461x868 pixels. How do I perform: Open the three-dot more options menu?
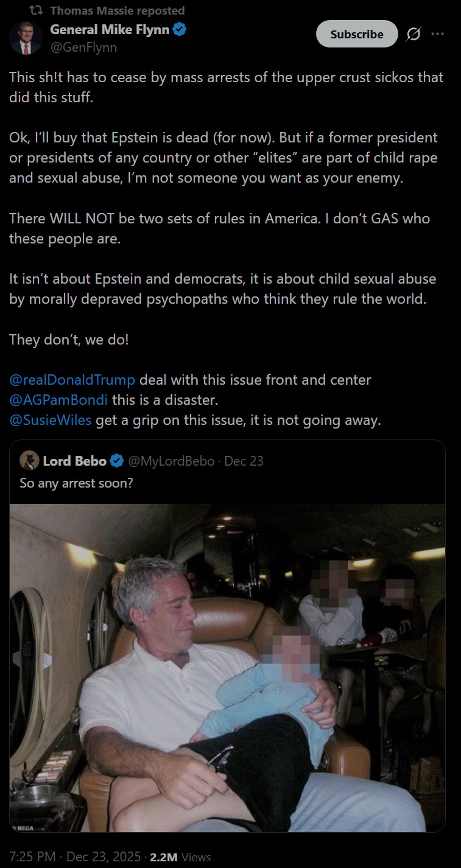tap(437, 34)
